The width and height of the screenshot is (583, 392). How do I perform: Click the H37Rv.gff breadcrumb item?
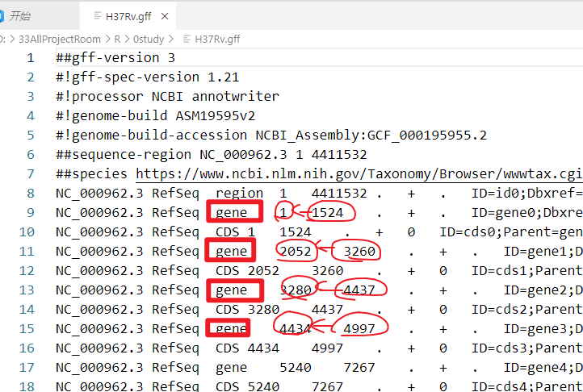click(217, 39)
